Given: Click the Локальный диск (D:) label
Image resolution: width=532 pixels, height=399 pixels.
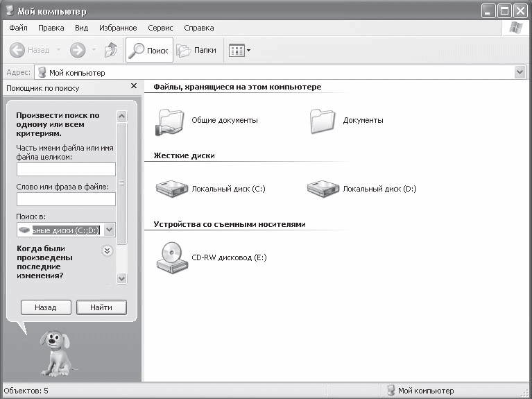Looking at the screenshot, I should 379,189.
